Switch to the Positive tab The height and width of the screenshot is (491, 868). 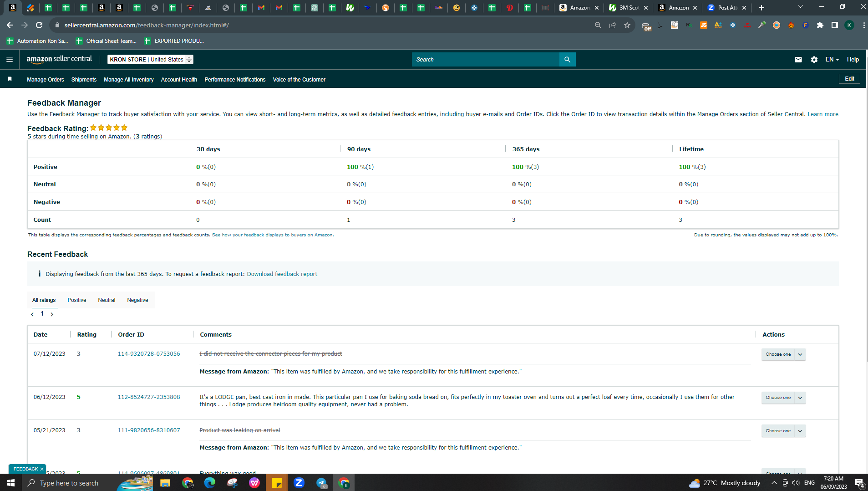(77, 300)
